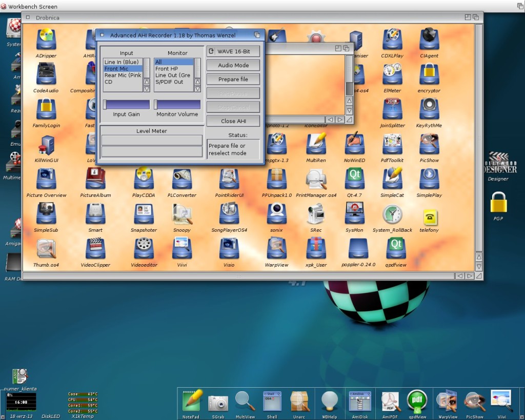Open the ADripper drawer icon

tap(46, 39)
